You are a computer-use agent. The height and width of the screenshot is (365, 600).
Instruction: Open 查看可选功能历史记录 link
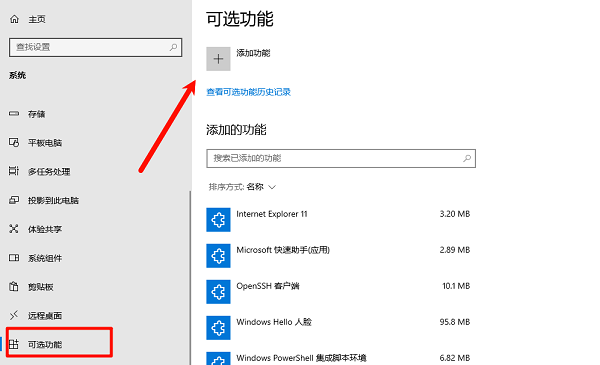pyautogui.click(x=248, y=92)
